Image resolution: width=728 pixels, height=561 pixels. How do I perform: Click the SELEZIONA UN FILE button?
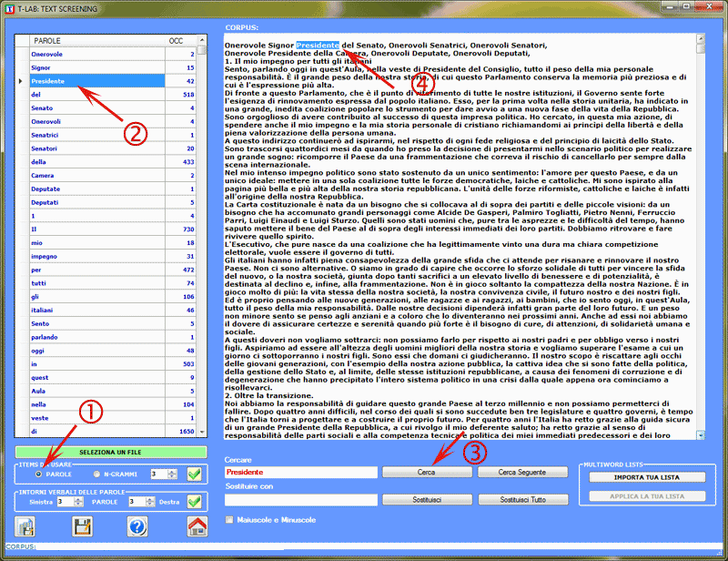(x=110, y=453)
